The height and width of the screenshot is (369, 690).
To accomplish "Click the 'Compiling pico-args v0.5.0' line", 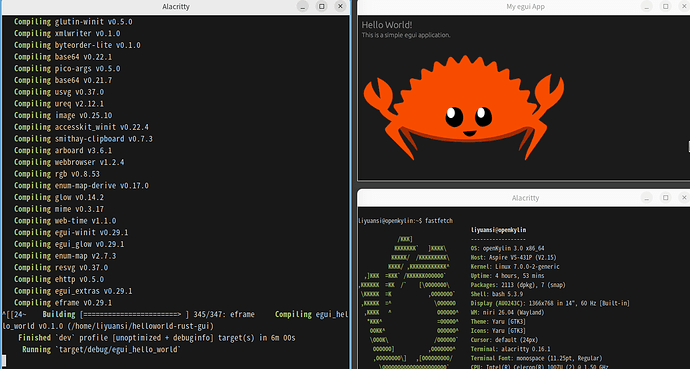I will pos(67,69).
